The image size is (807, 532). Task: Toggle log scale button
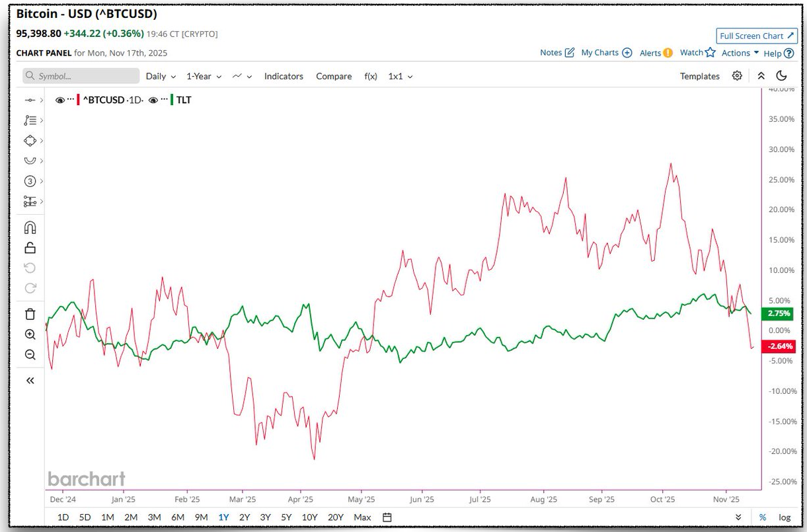pos(785,517)
